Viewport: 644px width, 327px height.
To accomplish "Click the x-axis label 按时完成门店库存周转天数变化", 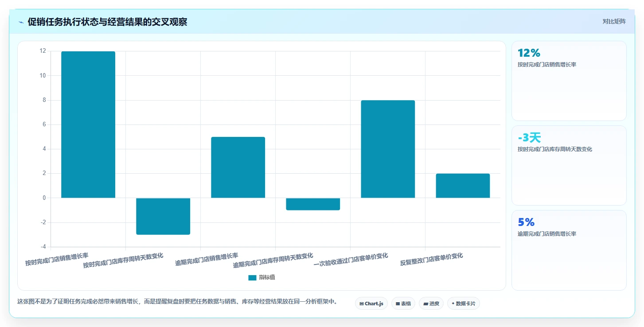I will point(123,261).
